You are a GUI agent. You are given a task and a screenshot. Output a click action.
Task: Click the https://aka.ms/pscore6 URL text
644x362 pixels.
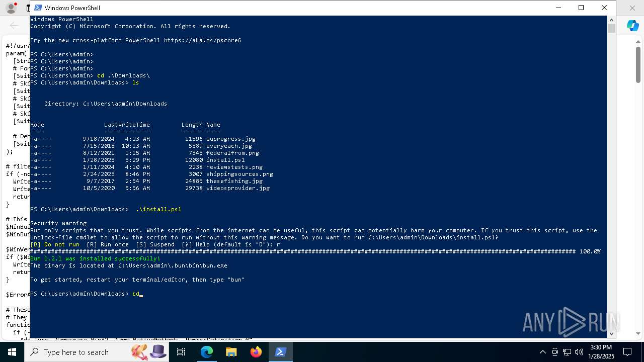click(203, 40)
